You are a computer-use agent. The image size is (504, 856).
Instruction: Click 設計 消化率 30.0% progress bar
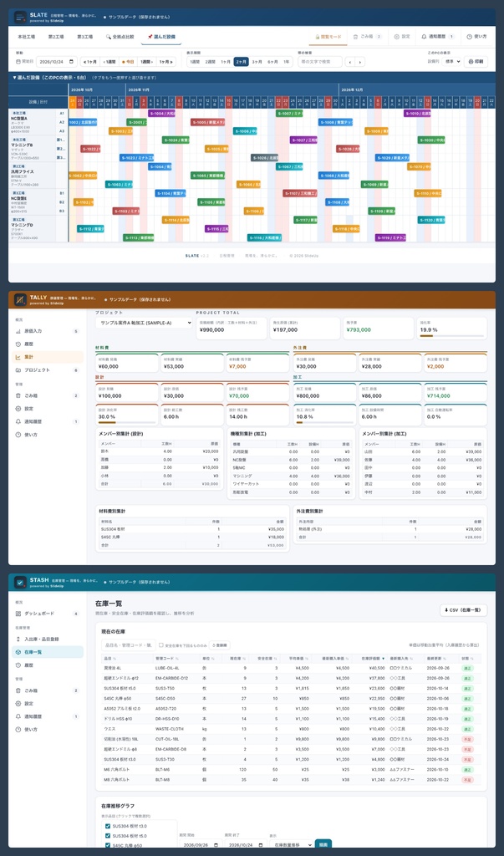pos(127,422)
